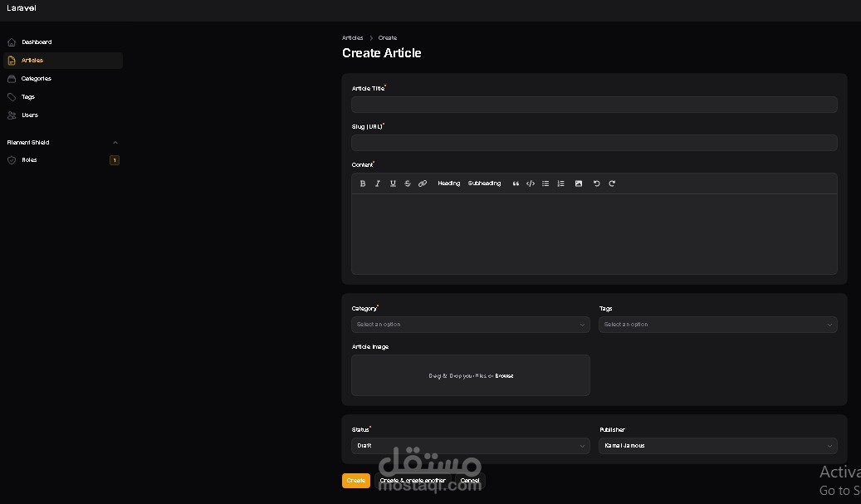Toggle italic formatting in the content editor
Image resolution: width=861 pixels, height=504 pixels.
pos(377,183)
